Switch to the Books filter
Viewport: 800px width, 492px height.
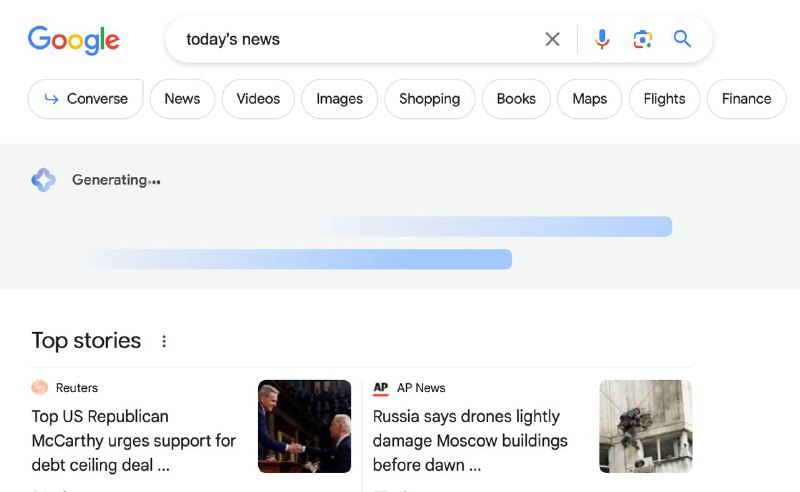[x=516, y=99]
